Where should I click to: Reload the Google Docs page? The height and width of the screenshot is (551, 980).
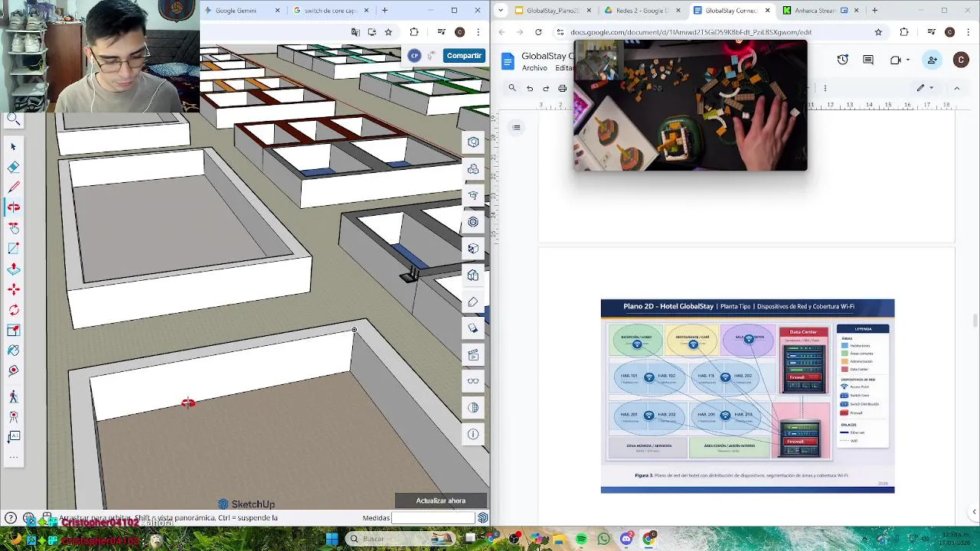[x=538, y=32]
